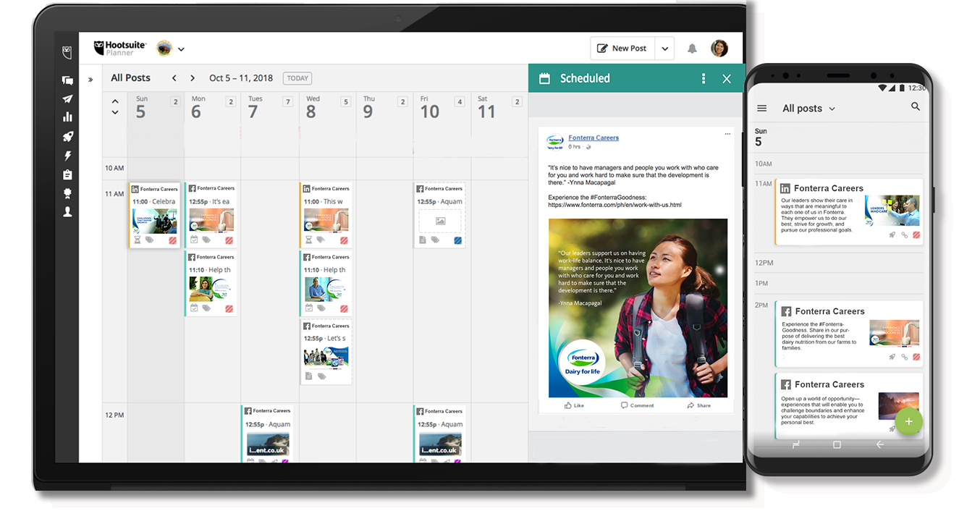Click Like on post preview
This screenshot has width=980, height=511.
click(x=574, y=405)
